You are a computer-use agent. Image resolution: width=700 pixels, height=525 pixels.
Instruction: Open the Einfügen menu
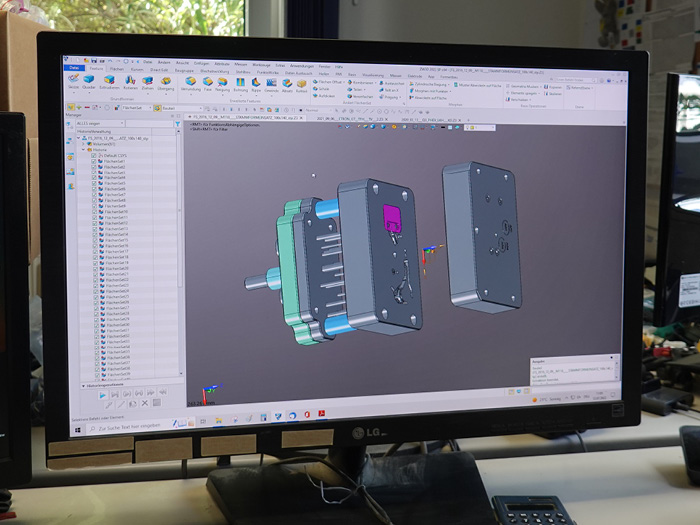click(x=201, y=63)
